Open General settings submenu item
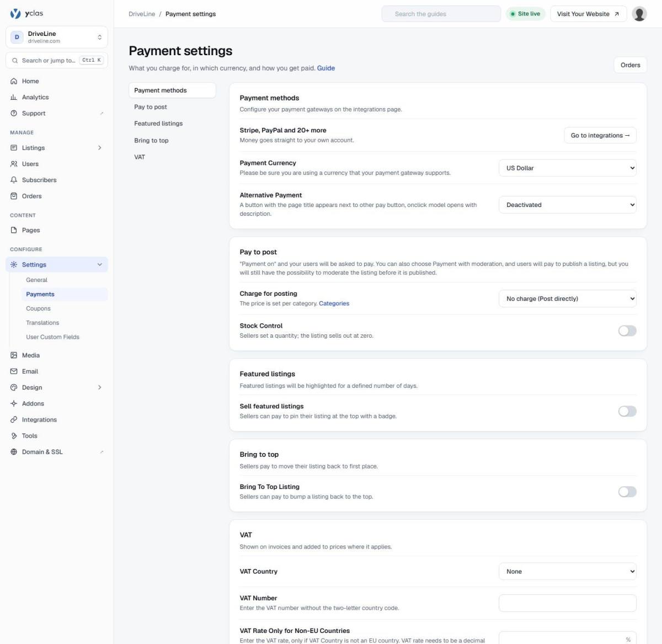The width and height of the screenshot is (662, 644). (65, 280)
